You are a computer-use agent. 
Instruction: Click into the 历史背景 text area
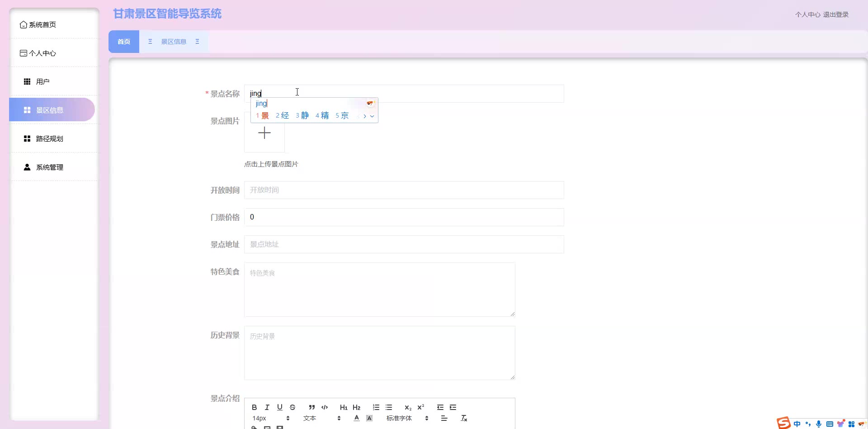click(x=380, y=353)
